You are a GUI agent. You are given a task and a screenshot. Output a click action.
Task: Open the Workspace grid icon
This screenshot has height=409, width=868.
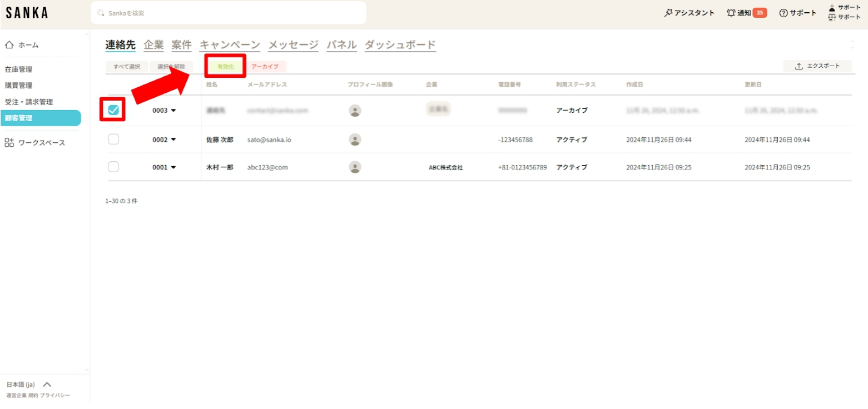pyautogui.click(x=9, y=143)
